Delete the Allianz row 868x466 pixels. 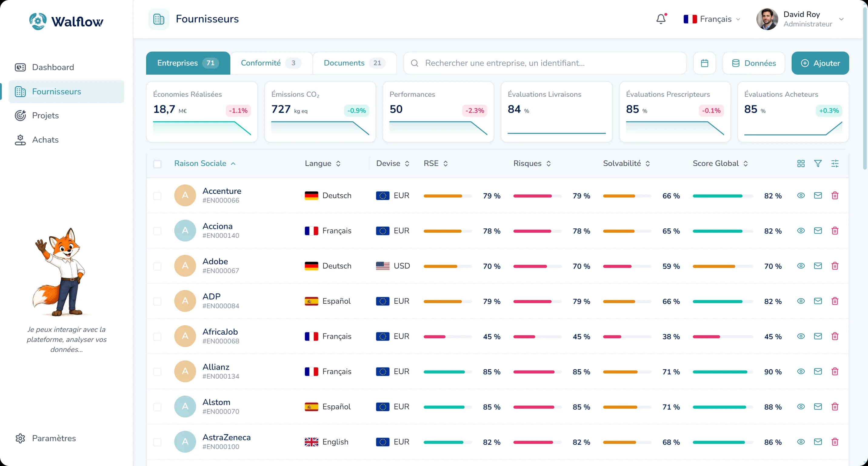[835, 372]
